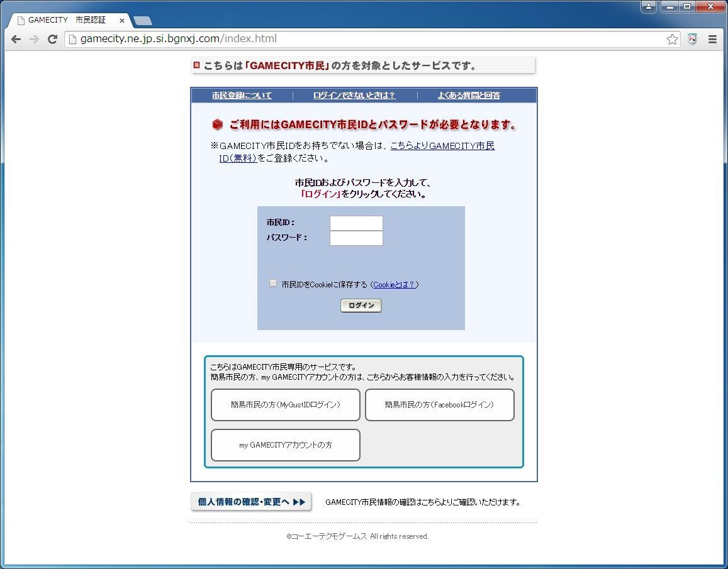Click the shield extension icon
The width and height of the screenshot is (728, 569).
(692, 40)
